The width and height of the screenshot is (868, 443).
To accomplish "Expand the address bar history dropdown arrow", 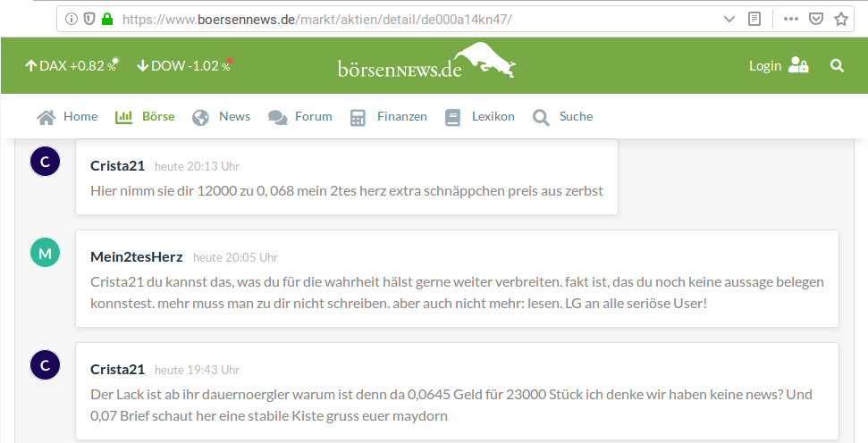I will [x=729, y=20].
